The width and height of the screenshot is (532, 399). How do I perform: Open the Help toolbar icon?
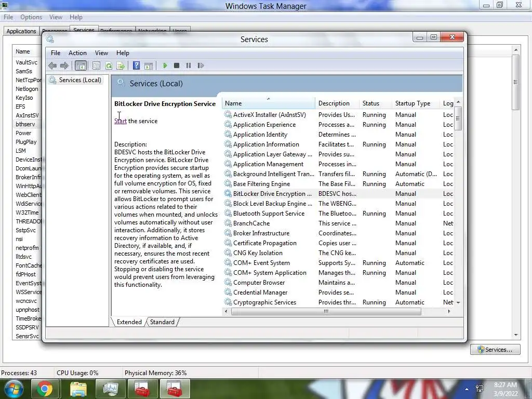[x=137, y=65]
